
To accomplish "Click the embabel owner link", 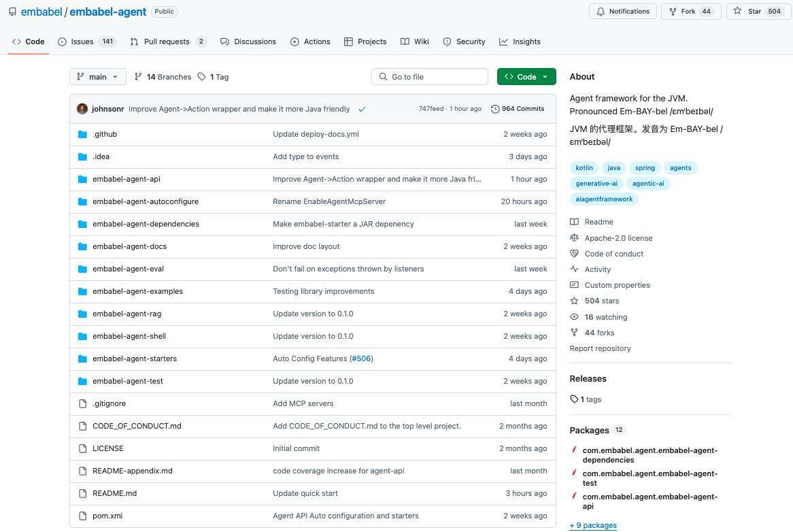I will pyautogui.click(x=41, y=12).
